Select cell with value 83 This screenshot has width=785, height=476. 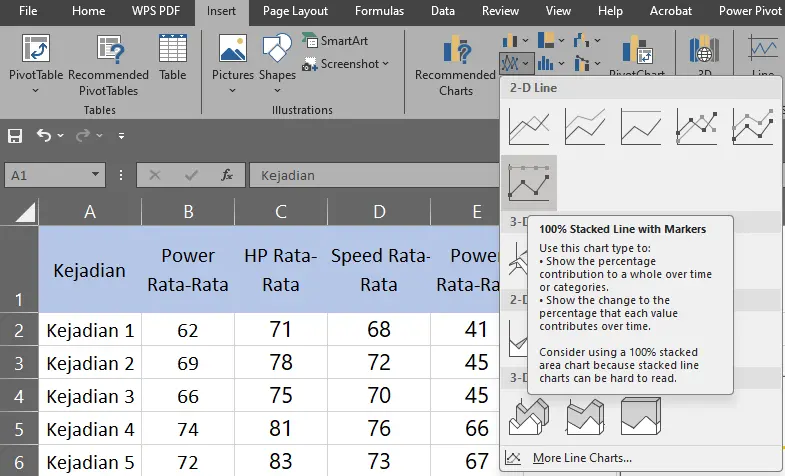point(281,461)
